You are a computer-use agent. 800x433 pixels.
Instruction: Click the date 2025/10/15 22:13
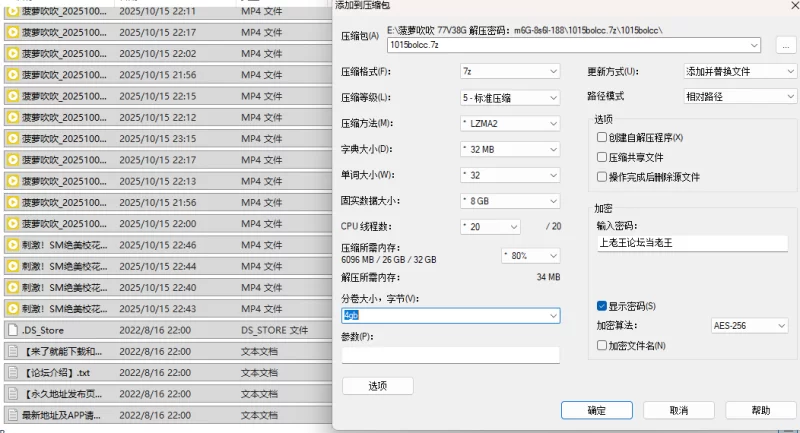(x=158, y=181)
